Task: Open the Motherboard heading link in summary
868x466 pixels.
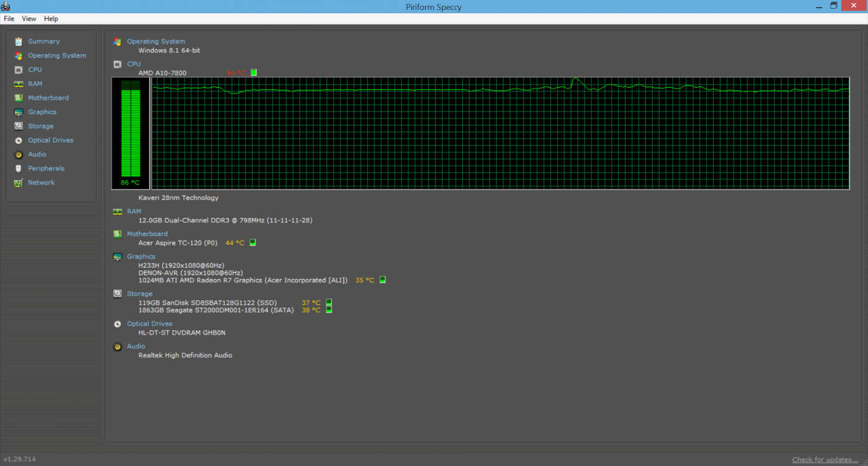Action: (147, 234)
